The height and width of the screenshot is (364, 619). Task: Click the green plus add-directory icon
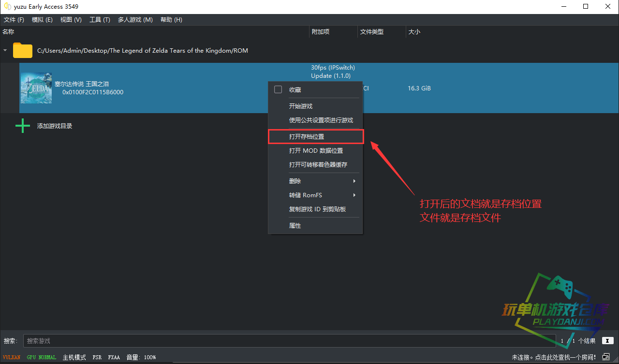tap(23, 126)
